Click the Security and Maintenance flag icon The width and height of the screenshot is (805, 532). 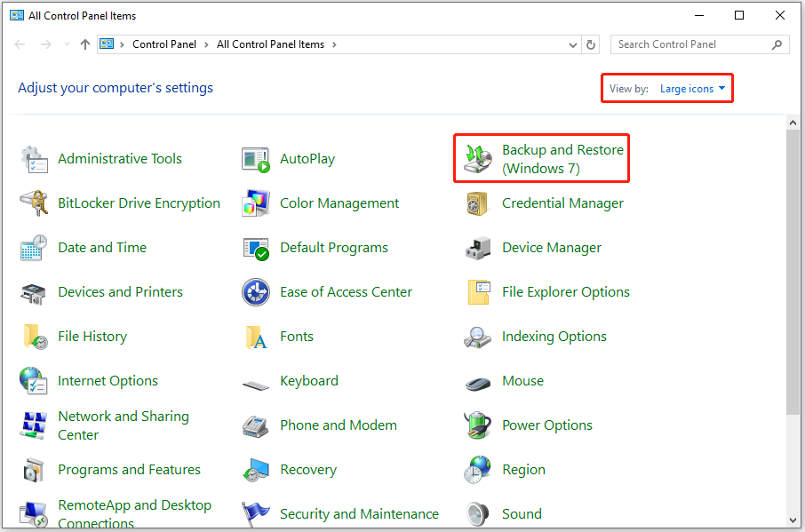255,513
